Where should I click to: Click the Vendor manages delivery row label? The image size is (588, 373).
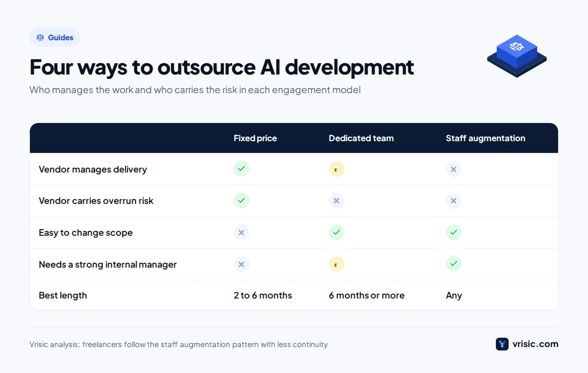point(93,169)
